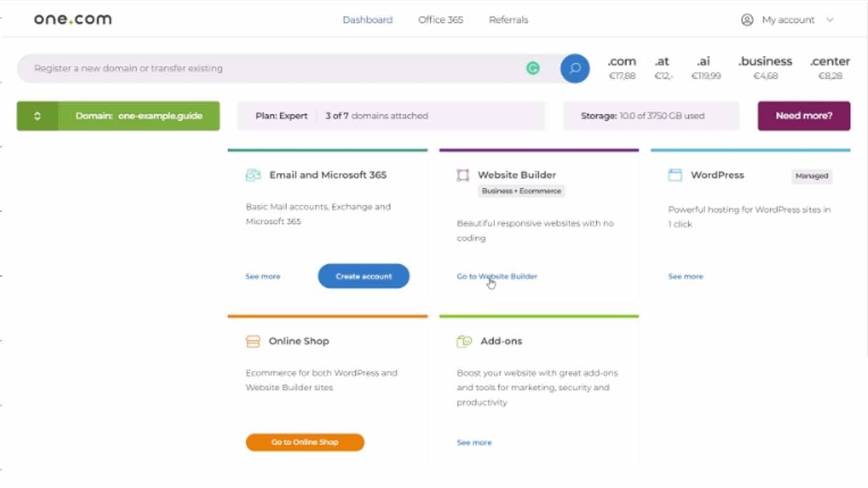This screenshot has height=488, width=868.
Task: Click the Website Builder card icon
Action: pos(463,175)
